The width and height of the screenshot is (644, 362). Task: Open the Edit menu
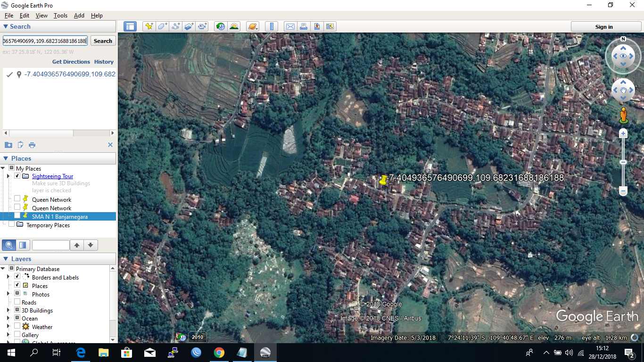25,16
